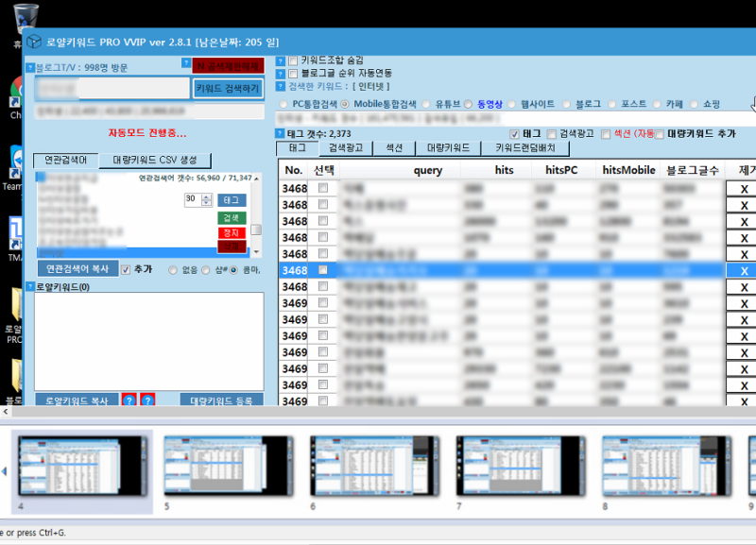
Task: Click left arrow of horizontal scrollbar
Action: coord(6,412)
